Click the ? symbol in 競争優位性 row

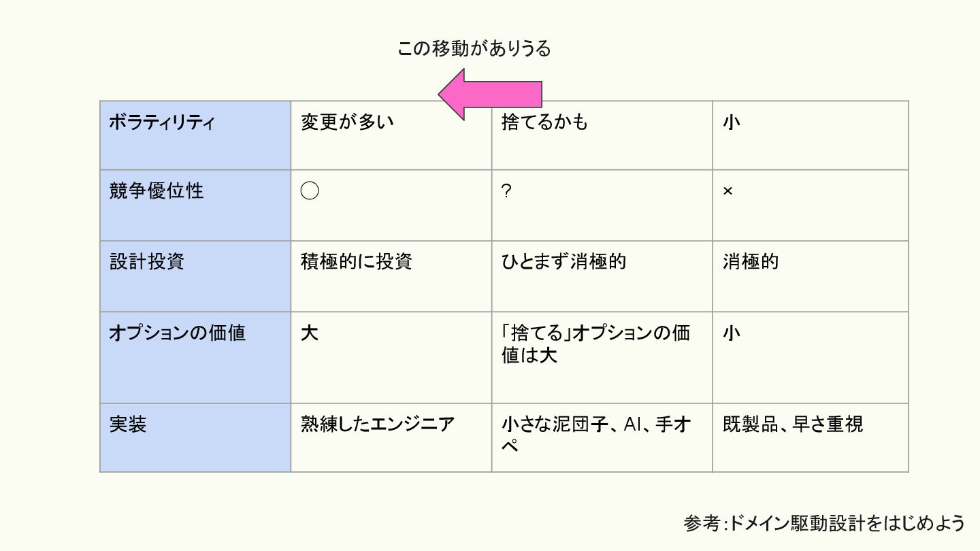(506, 192)
